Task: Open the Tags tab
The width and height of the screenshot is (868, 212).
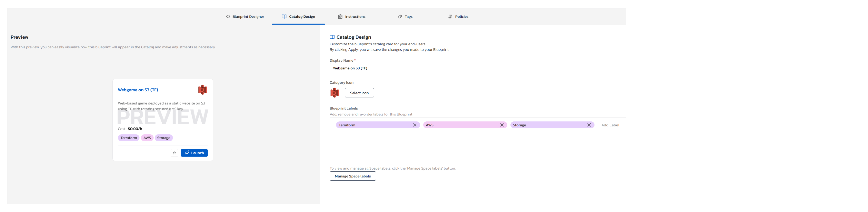Action: point(405,16)
